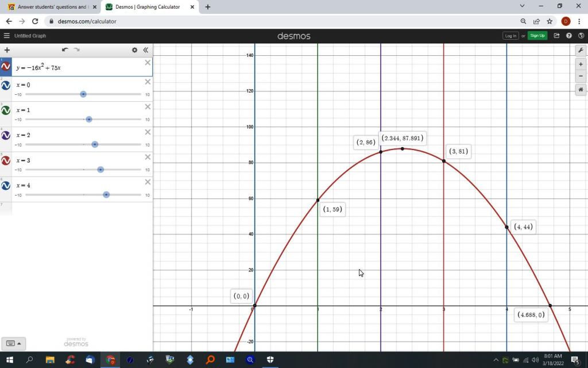Click the Log In button

point(510,36)
